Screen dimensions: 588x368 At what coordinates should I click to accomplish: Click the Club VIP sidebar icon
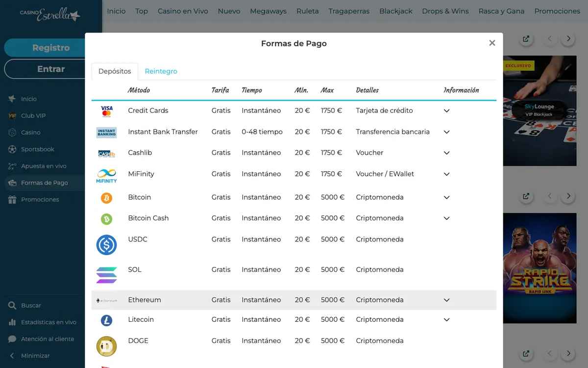(x=12, y=116)
